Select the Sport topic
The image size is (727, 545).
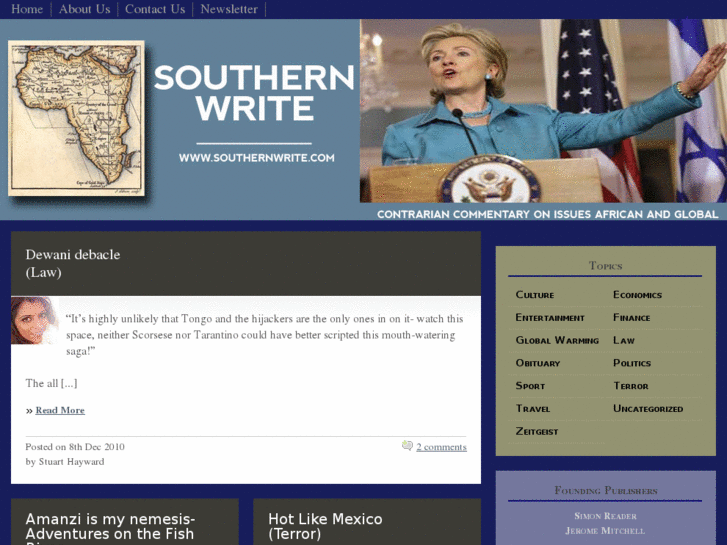(x=530, y=386)
